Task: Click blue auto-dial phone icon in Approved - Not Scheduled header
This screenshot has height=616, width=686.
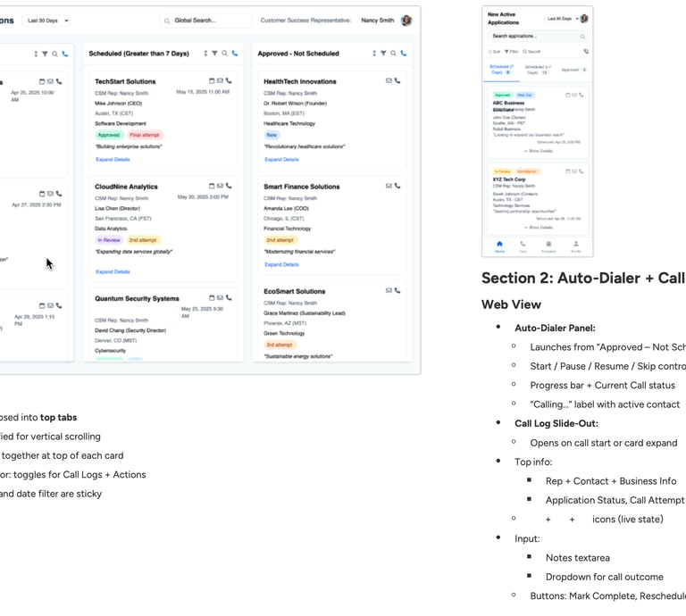Action: [404, 54]
